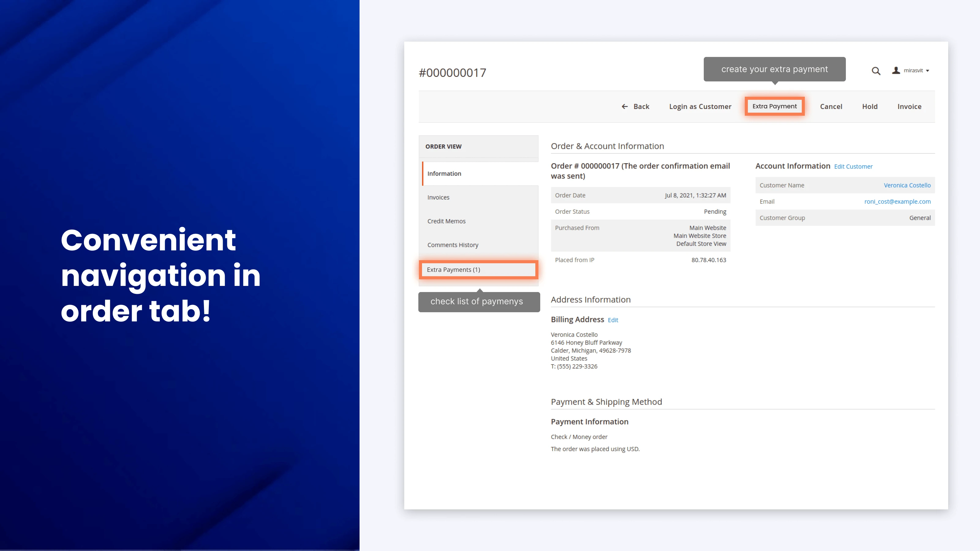Open Veronica Costello customer link
Viewport: 980px width, 551px height.
(x=907, y=185)
